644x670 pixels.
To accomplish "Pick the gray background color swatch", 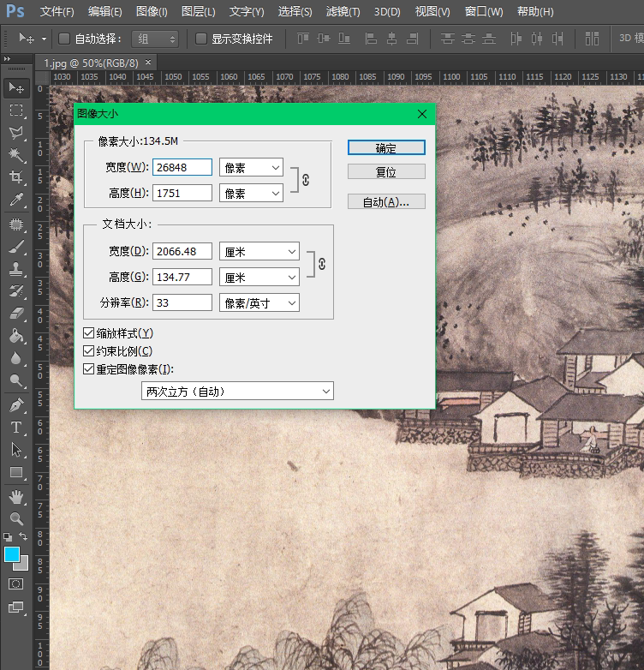I will tap(23, 565).
